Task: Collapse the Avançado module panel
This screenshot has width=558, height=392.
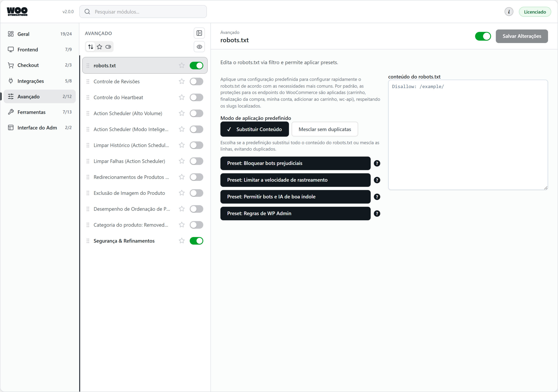Action: 199,33
